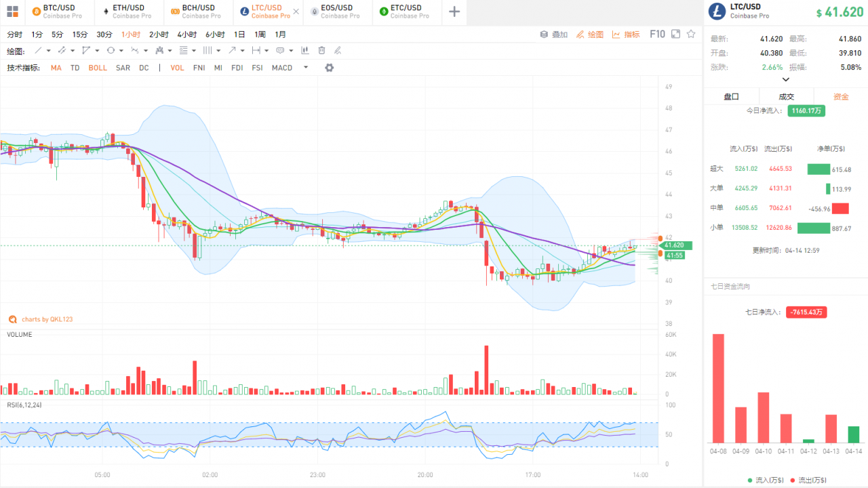
Task: Select the pitchfork drawing tool
Action: point(159,50)
